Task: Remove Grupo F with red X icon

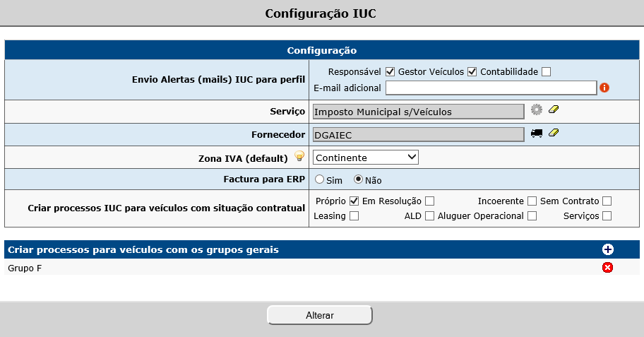Action: coord(607,268)
